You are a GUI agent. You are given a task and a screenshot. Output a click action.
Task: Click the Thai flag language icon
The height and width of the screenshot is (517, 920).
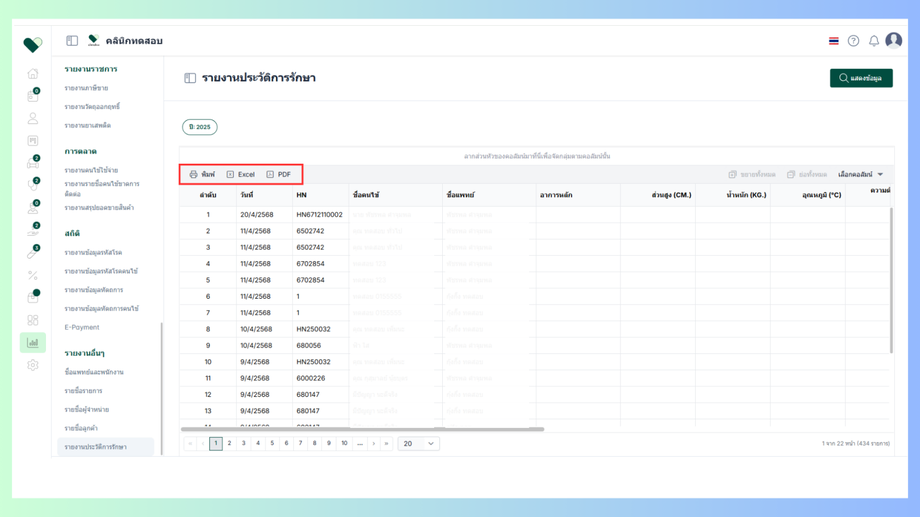click(x=834, y=41)
